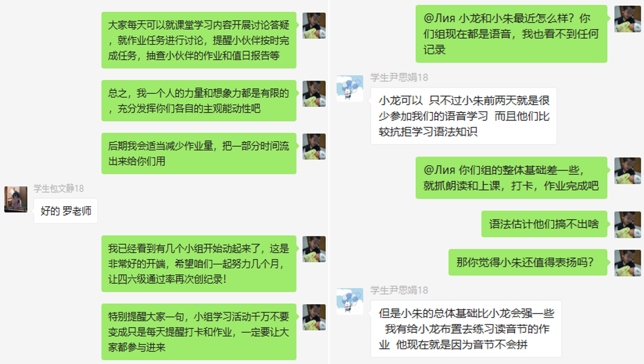Select the '语法估计他们搞不出啥' message bubble
This screenshot has width=644, height=364.
pos(544,224)
